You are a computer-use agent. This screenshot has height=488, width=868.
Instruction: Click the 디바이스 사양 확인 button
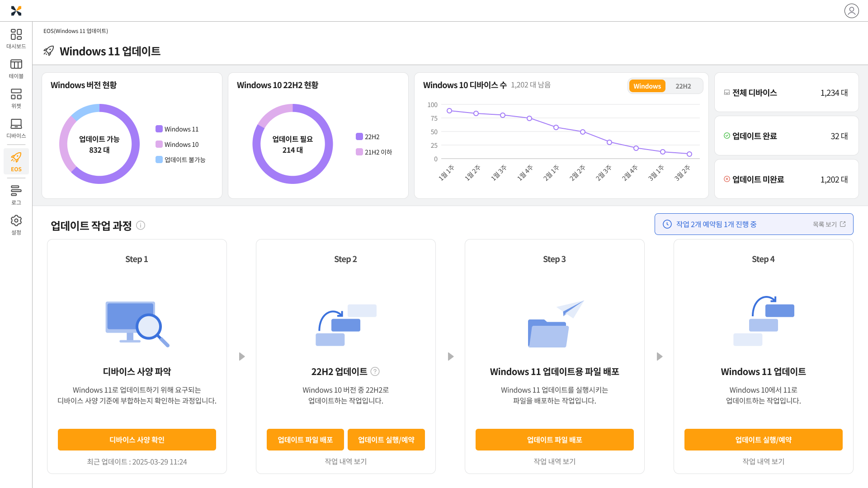point(137,440)
